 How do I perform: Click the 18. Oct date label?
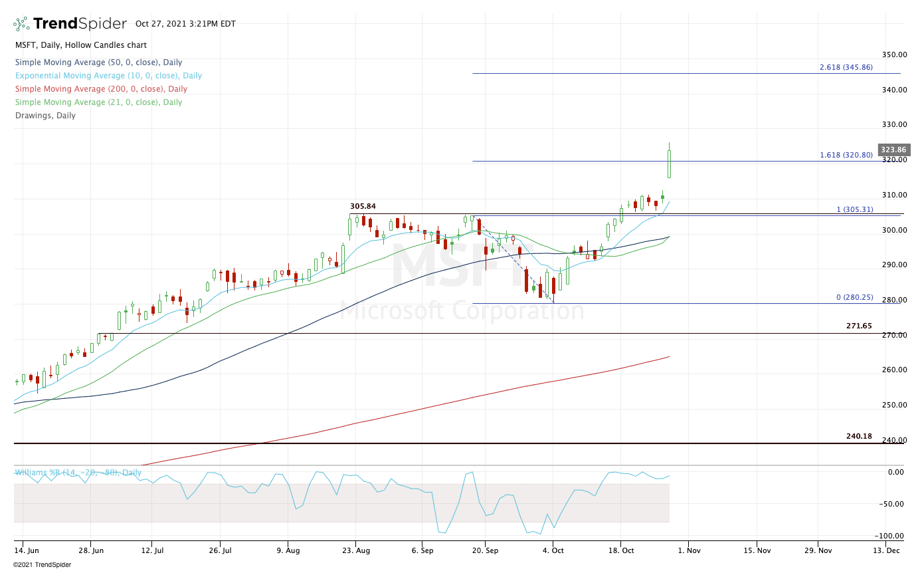[620, 550]
